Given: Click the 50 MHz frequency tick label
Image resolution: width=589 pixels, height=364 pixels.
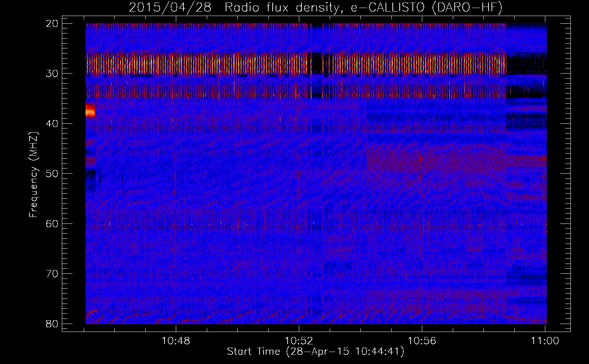Looking at the screenshot, I should click(52, 174).
